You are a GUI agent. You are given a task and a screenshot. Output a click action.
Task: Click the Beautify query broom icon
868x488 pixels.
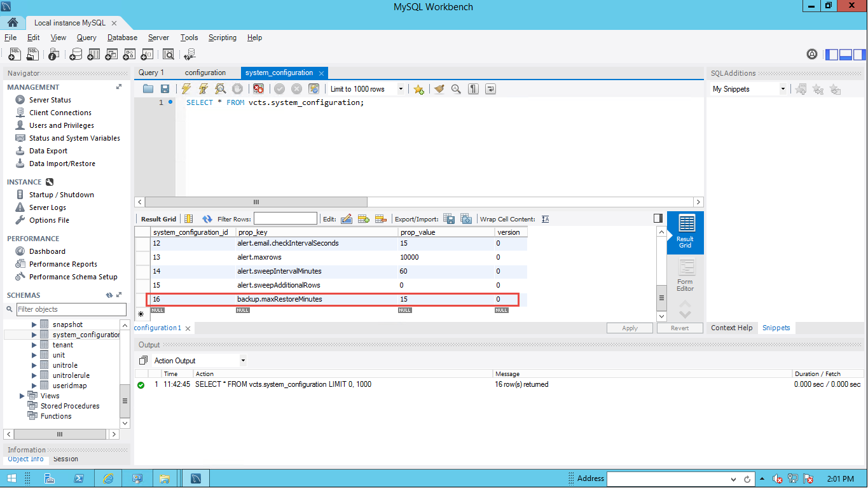(439, 89)
